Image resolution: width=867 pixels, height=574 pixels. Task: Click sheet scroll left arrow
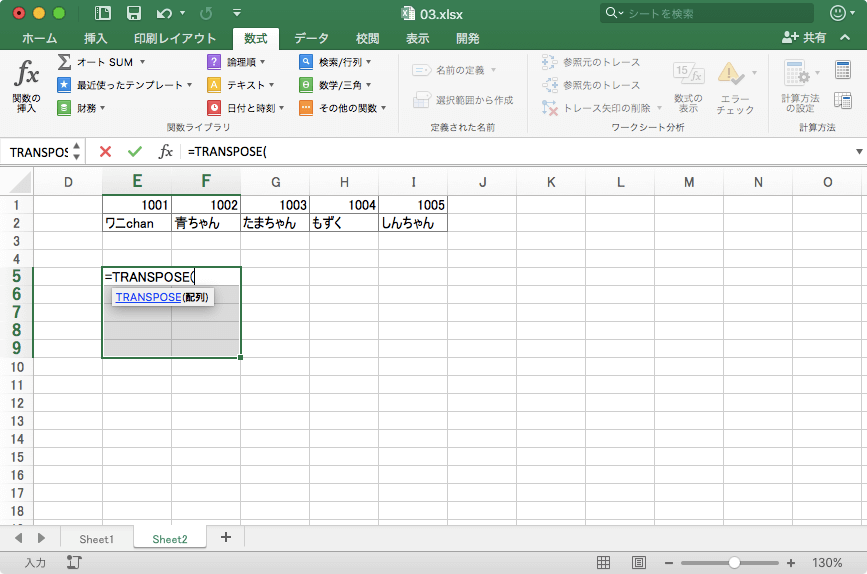(19, 538)
